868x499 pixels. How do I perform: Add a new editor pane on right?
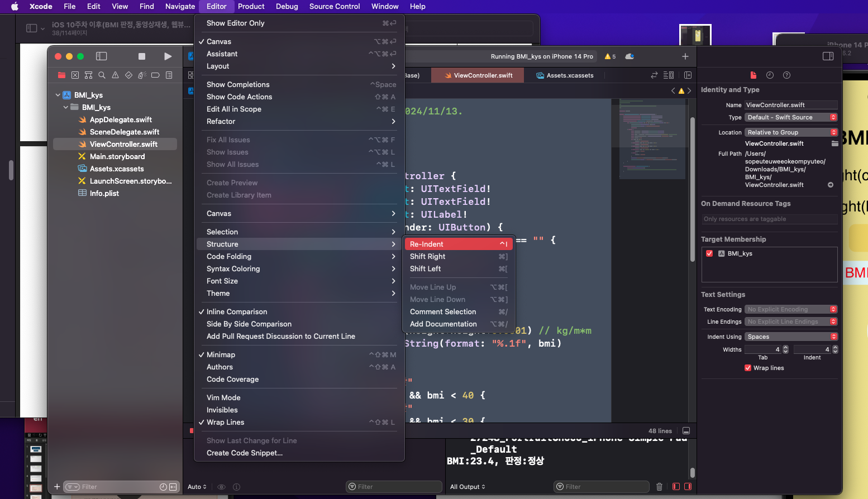[688, 75]
